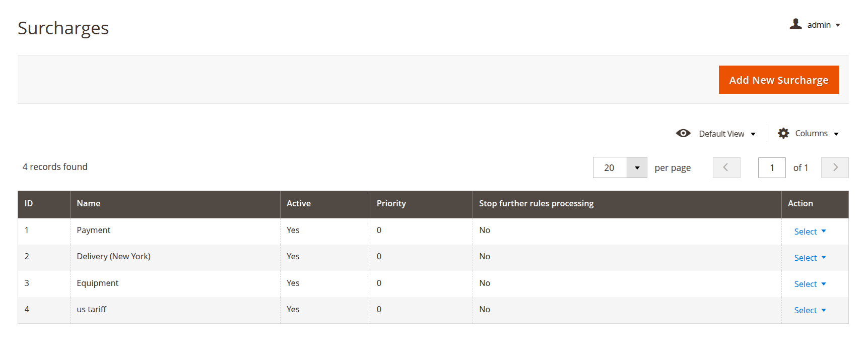Click the Active column header

299,203
